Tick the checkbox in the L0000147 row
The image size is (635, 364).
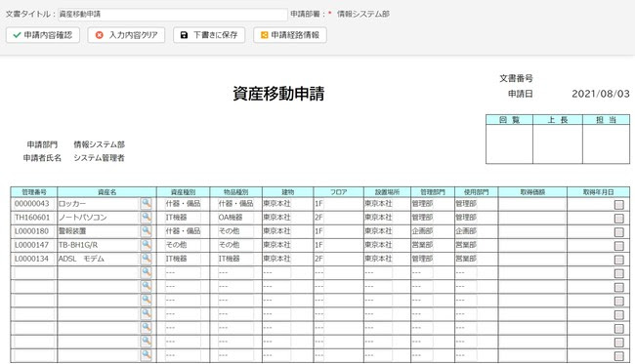(x=618, y=246)
